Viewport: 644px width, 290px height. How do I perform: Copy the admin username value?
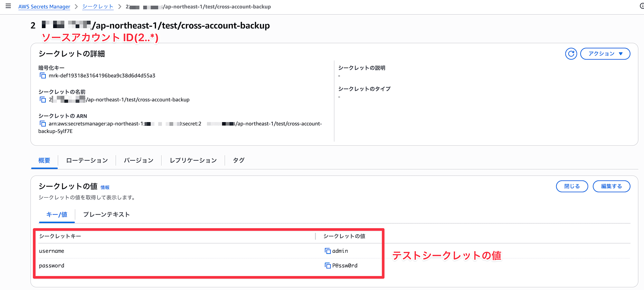coord(327,251)
